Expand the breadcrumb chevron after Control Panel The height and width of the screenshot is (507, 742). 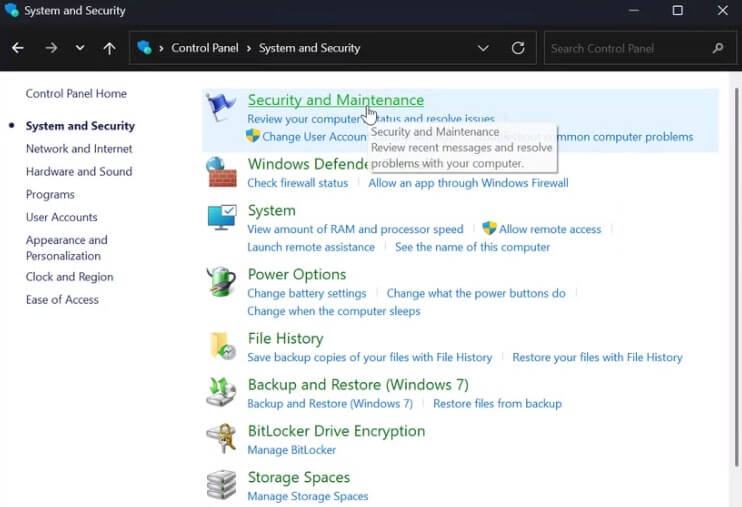[x=249, y=48]
